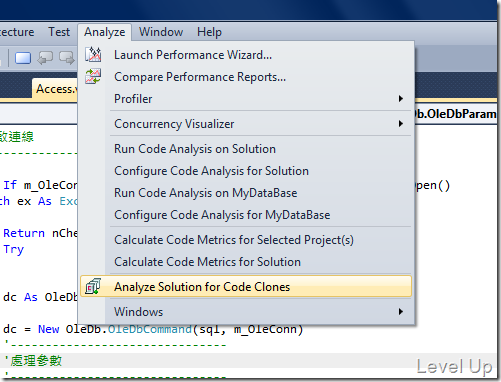The width and height of the screenshot is (501, 382).
Task: Click the rectangular window toolbar icon
Action: [x=23, y=58]
